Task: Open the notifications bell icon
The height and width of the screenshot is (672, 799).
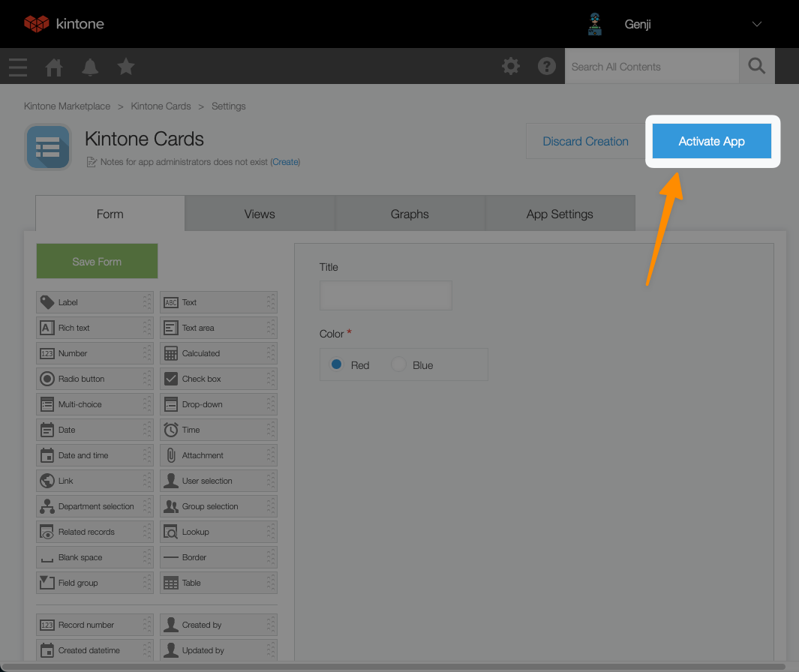Action: tap(90, 67)
